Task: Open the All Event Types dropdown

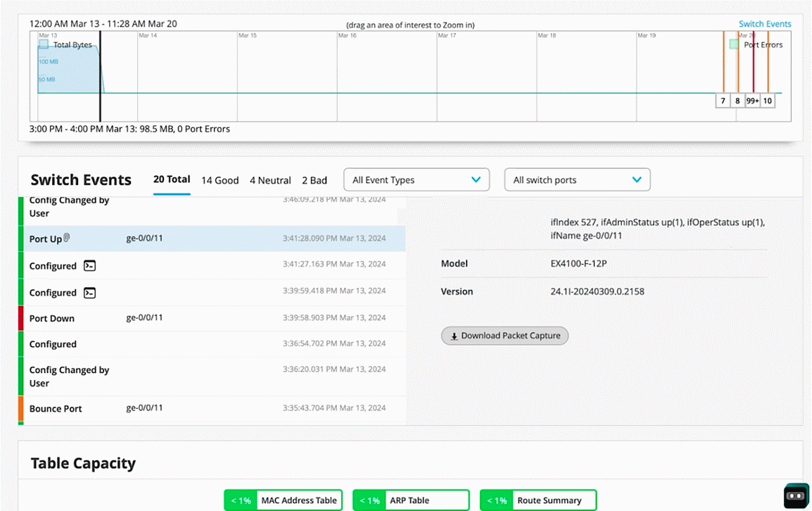Action: point(416,179)
